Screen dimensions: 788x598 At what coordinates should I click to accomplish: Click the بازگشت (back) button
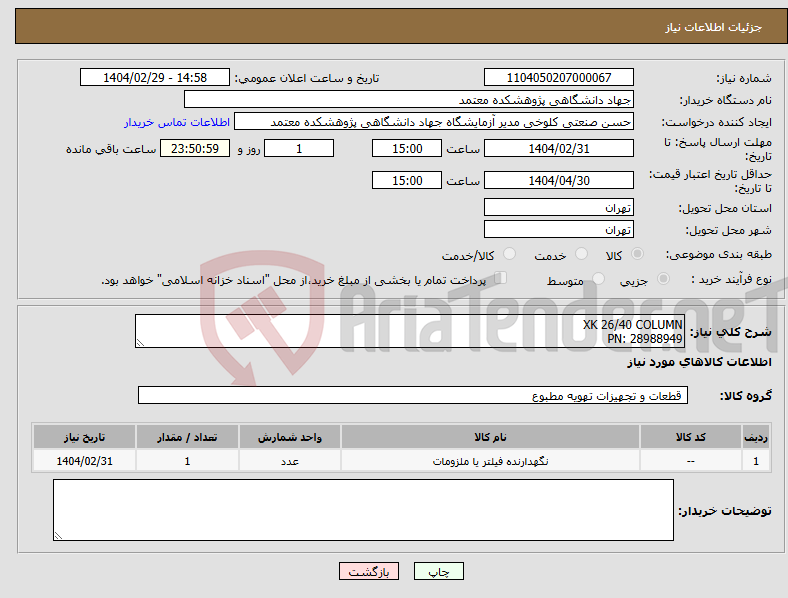369,571
